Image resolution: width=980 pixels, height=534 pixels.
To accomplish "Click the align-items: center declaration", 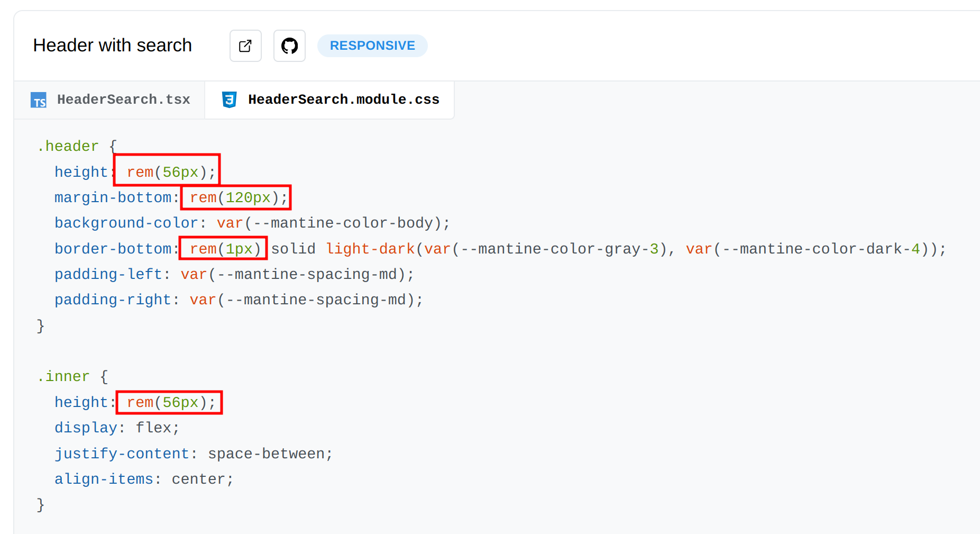I will click(x=143, y=478).
